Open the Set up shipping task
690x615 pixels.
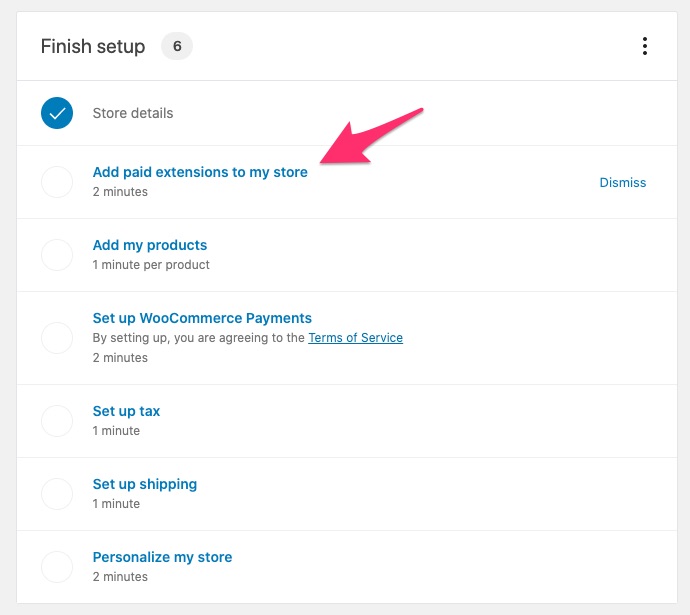point(145,484)
